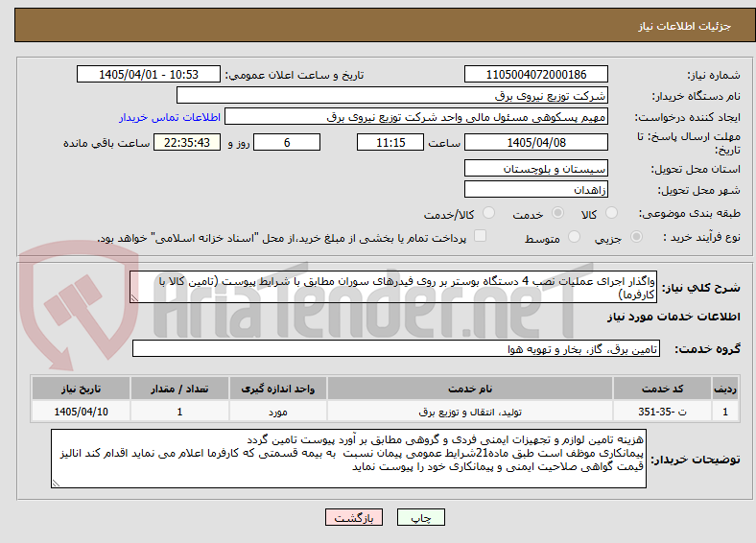This screenshot has height=543, width=756.
Task: Select the جزیی purchase type radio
Action: (636, 236)
